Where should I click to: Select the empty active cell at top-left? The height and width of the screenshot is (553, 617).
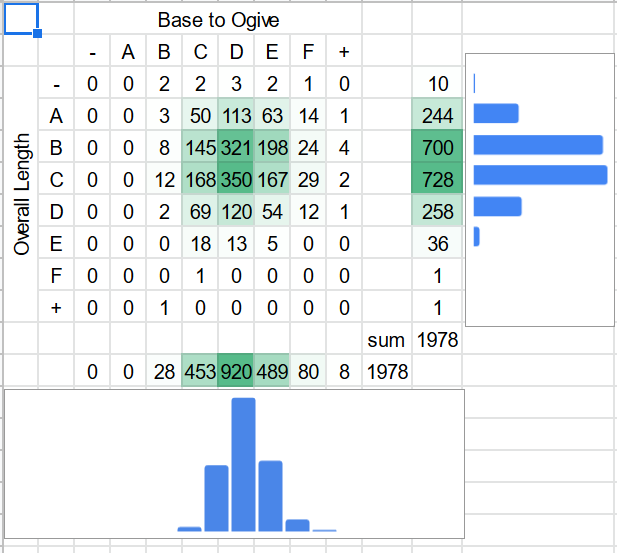click(21, 18)
